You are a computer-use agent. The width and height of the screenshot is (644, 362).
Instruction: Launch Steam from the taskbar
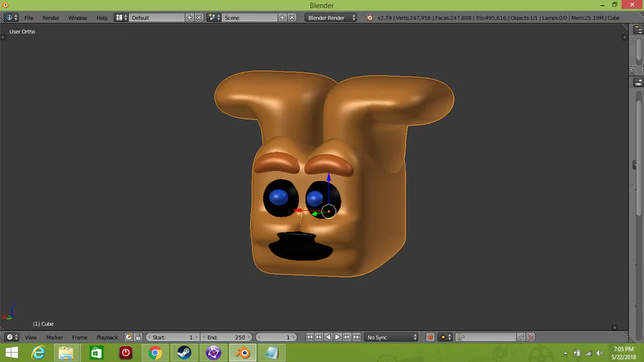(x=184, y=353)
